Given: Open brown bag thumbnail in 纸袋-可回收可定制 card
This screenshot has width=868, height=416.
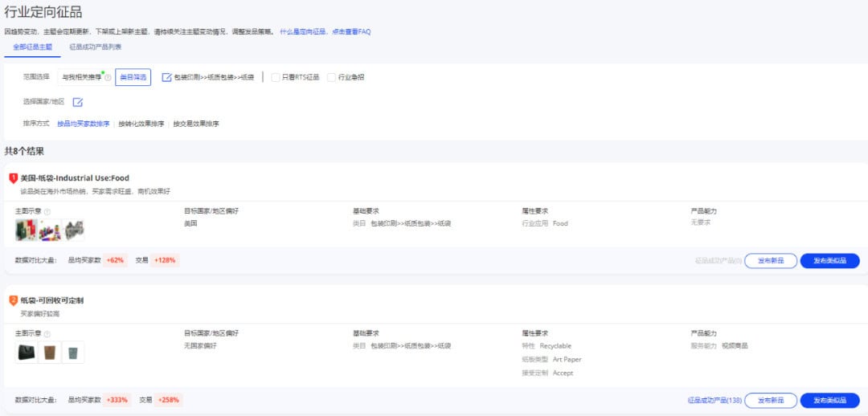Looking at the screenshot, I should pos(50,353).
